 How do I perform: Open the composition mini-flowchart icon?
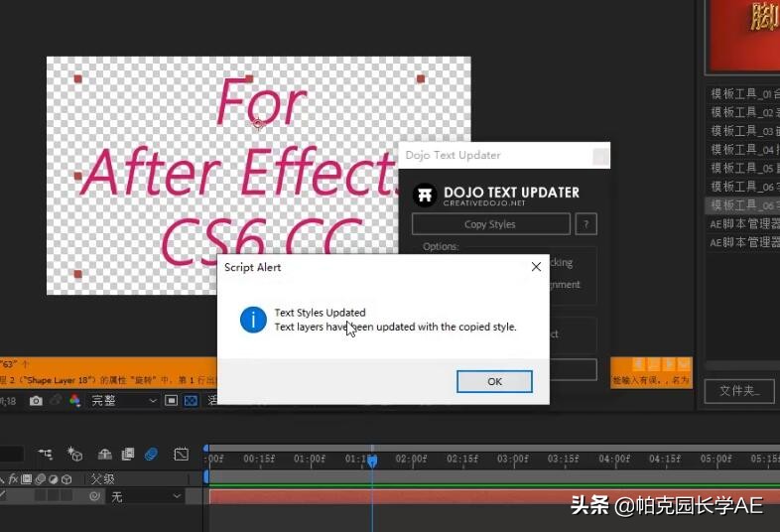click(46, 454)
